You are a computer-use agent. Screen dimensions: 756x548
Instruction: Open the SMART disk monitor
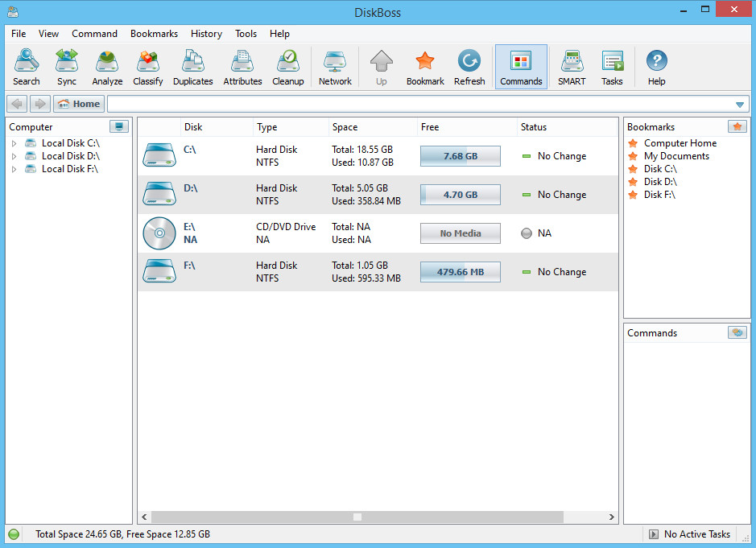(x=572, y=67)
